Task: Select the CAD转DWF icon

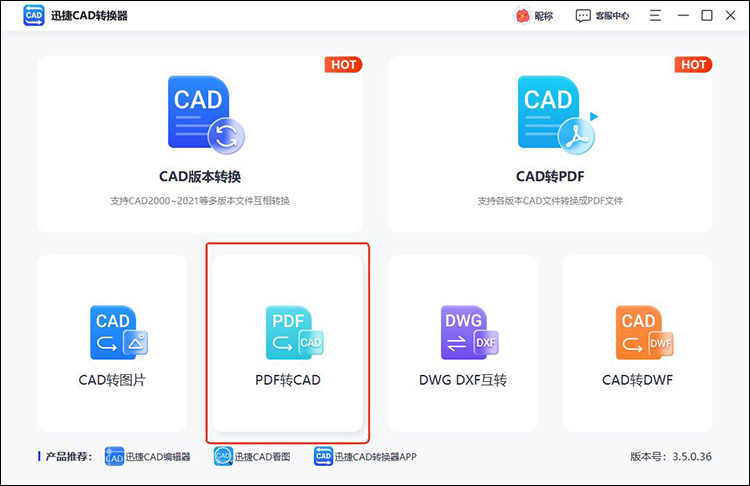Action: coord(645,332)
